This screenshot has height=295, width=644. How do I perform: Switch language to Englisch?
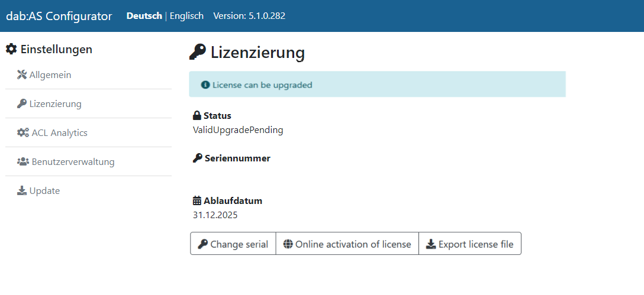point(186,16)
